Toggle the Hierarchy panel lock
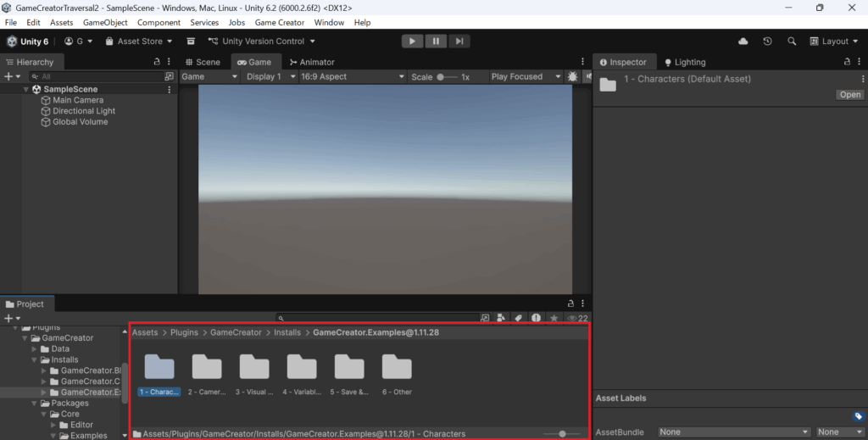The width and height of the screenshot is (868, 440). [156, 62]
